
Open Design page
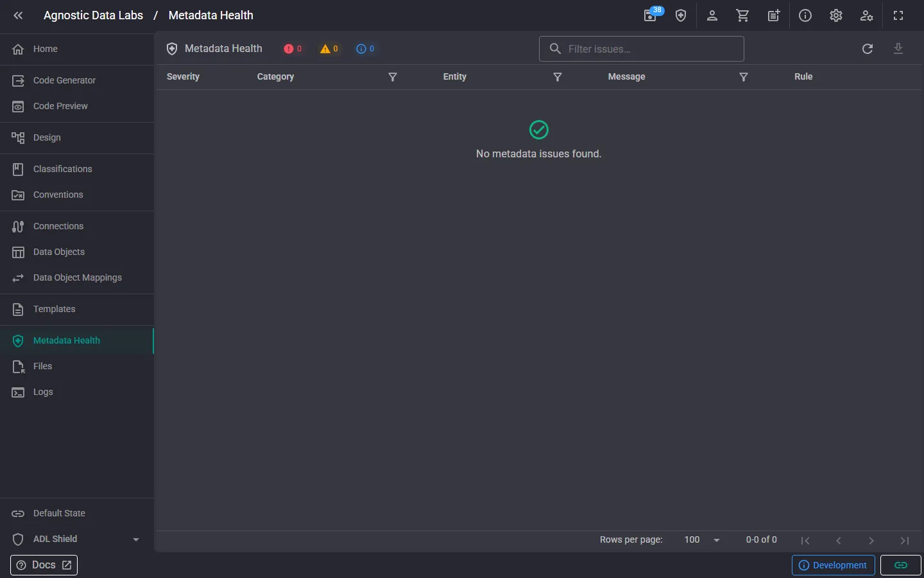tap(77, 137)
